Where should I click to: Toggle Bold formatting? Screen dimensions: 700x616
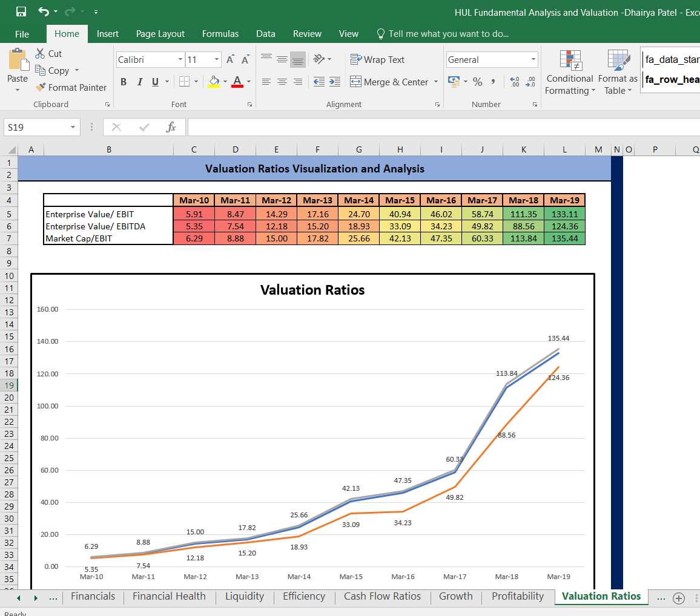pos(124,82)
